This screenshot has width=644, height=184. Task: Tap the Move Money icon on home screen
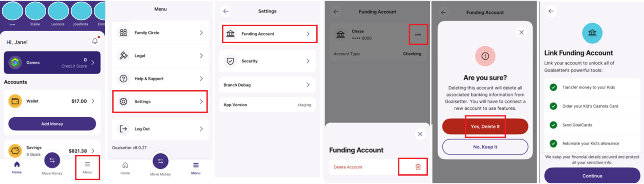tap(52, 160)
